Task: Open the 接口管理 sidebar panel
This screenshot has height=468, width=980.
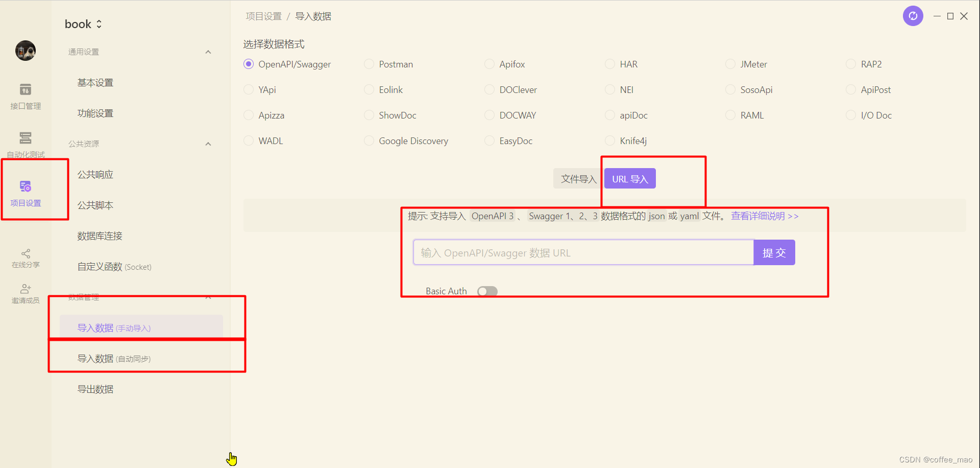Action: click(25, 97)
